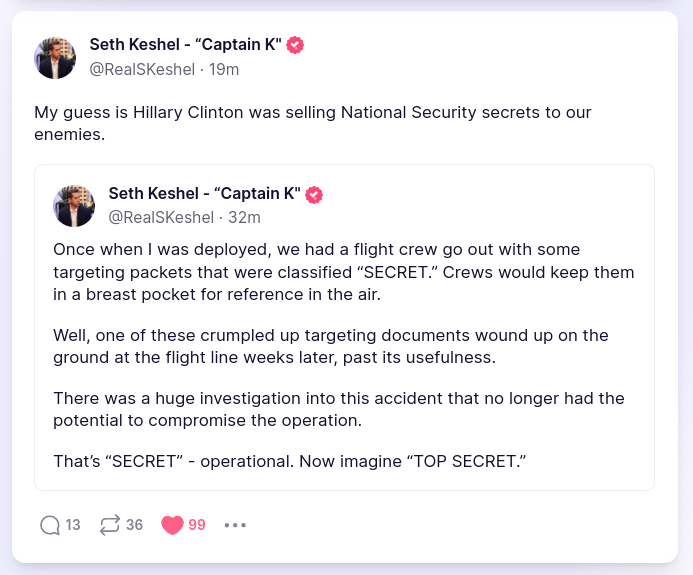View replies by clicking the 13 count
693x575 pixels.
point(73,525)
